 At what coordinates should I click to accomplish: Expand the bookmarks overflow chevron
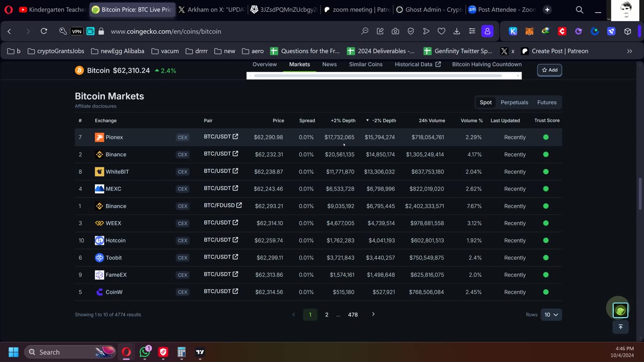tap(629, 51)
